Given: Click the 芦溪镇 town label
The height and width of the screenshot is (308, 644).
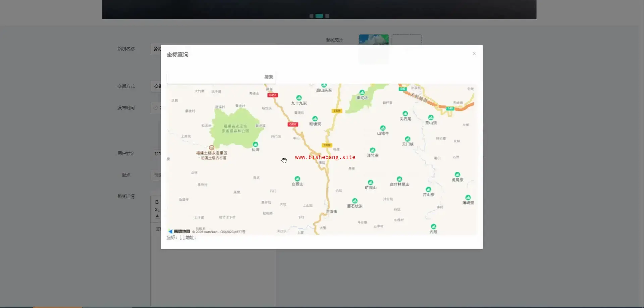Looking at the screenshot, I should click(331, 212).
